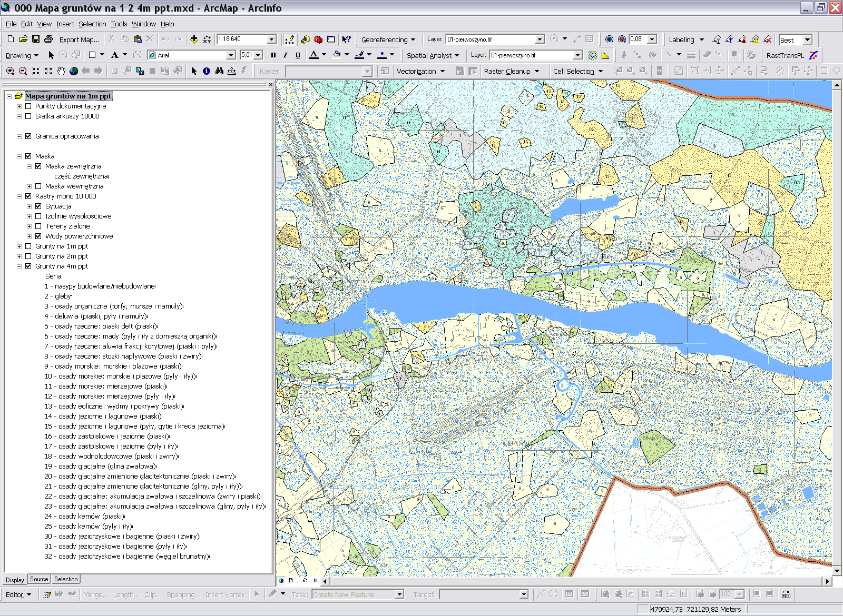Click the Add Data icon
843x616 pixels.
194,39
